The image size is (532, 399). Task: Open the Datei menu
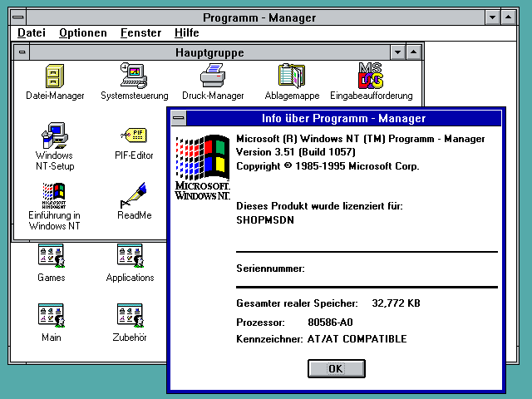tap(32, 32)
